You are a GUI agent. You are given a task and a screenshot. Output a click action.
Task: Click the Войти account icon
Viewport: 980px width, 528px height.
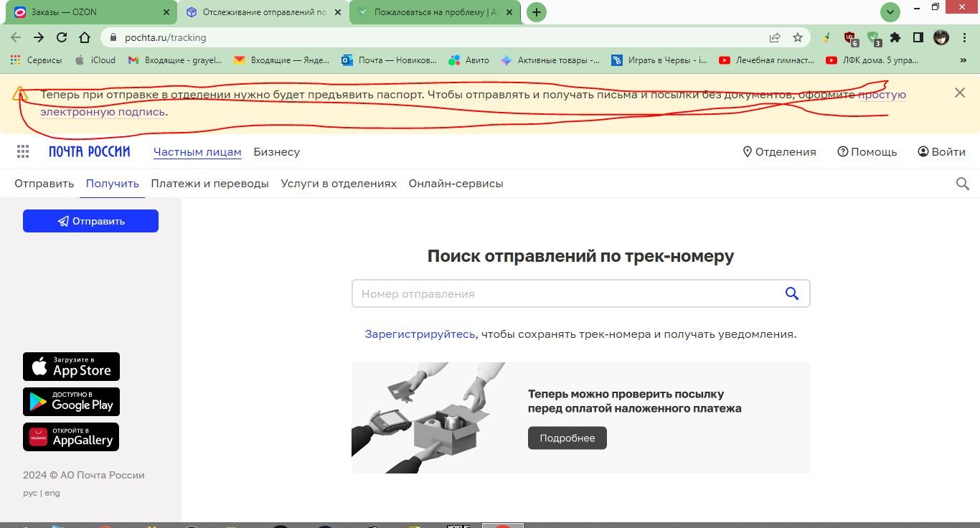pos(923,151)
